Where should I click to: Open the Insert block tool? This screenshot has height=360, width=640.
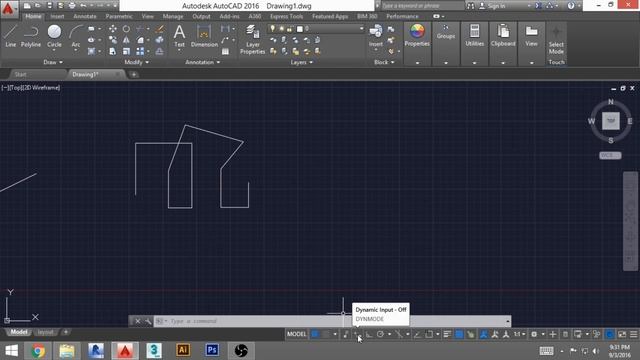click(x=376, y=35)
